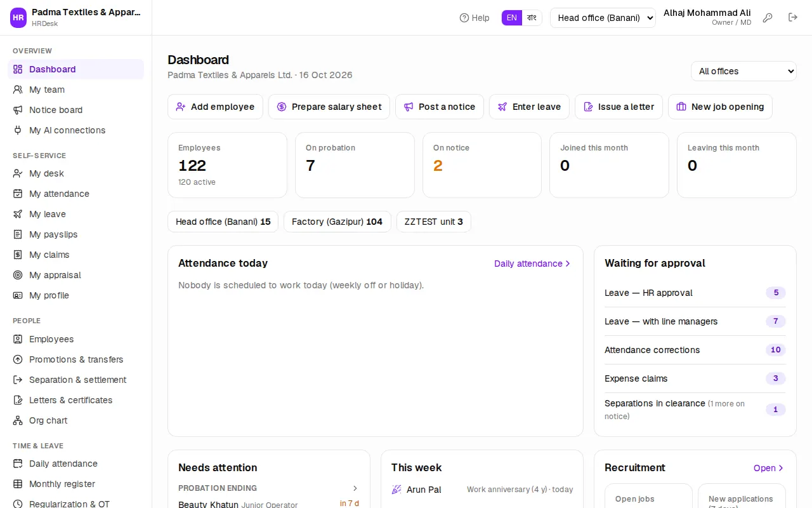Click the Separation & settlement exit icon
The image size is (812, 508).
click(18, 380)
